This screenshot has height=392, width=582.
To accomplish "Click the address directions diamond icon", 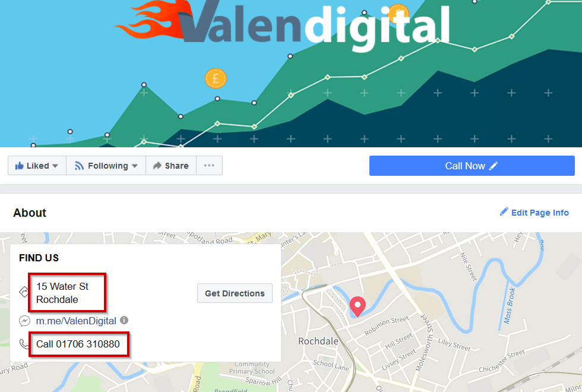I will coord(23,292).
